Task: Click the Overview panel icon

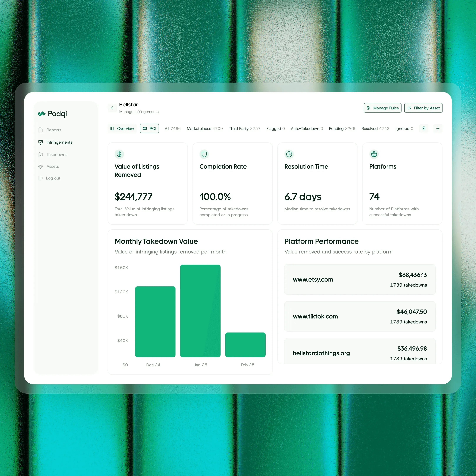Action: pos(112,128)
